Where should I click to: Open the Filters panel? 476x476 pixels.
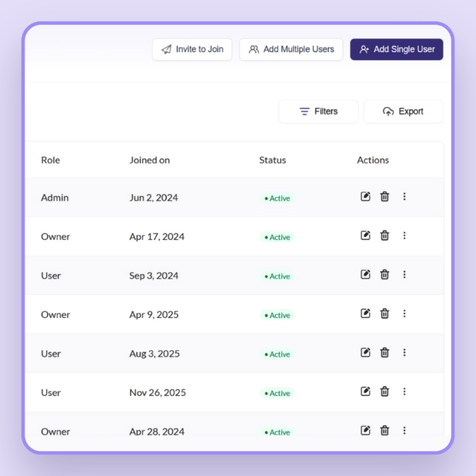[318, 111]
